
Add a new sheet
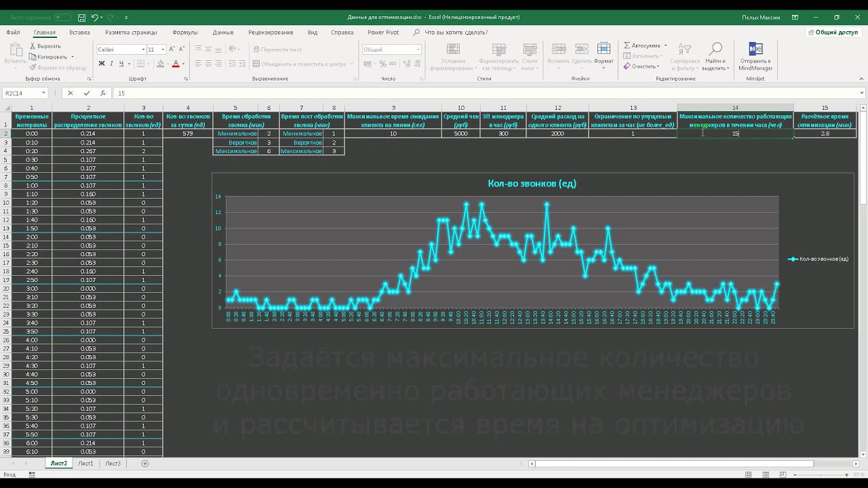click(144, 464)
